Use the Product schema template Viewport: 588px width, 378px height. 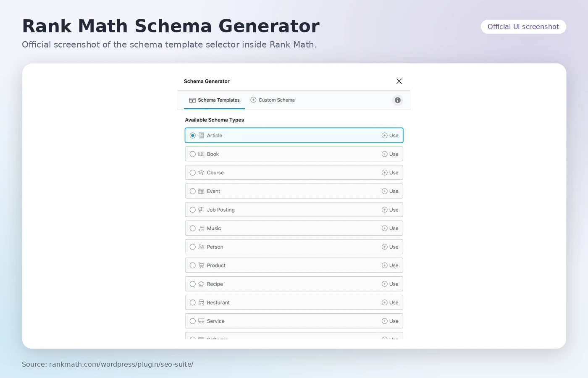point(390,265)
